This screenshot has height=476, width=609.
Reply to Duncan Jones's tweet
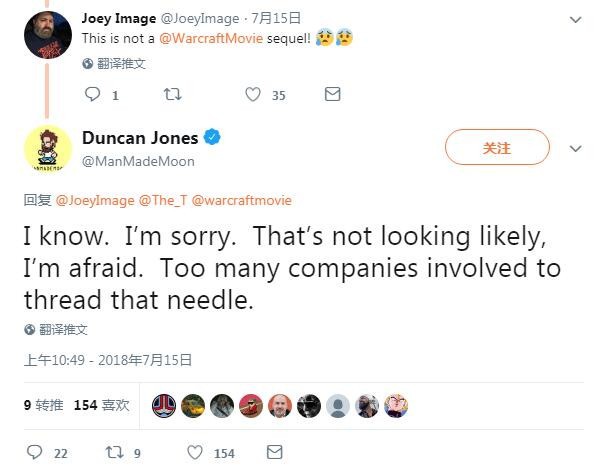click(35, 452)
